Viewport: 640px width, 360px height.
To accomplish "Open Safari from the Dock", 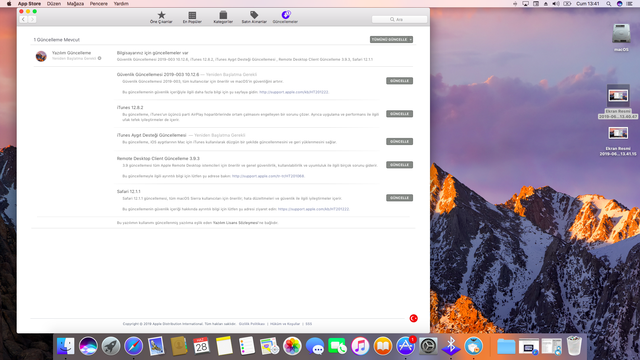I will [x=133, y=346].
